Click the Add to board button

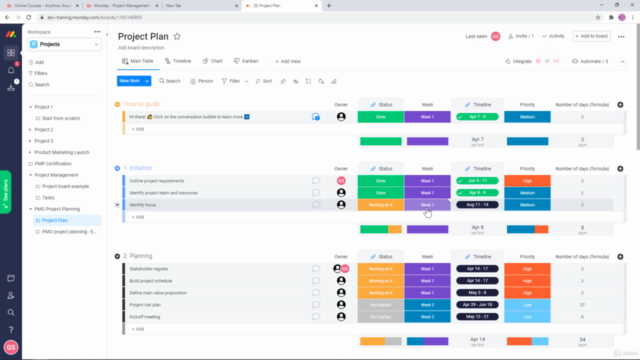[591, 36]
